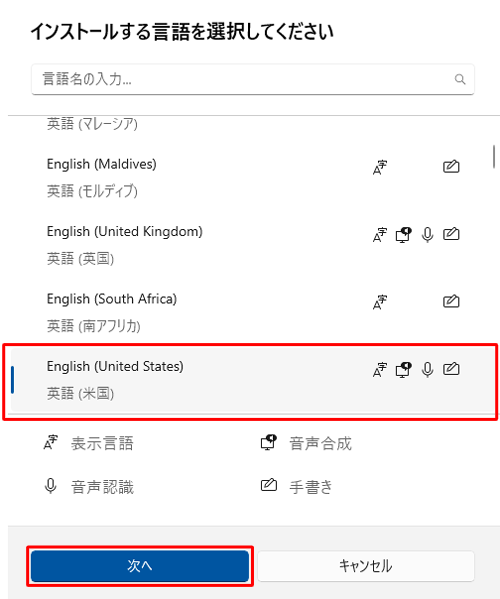The height and width of the screenshot is (599, 500).
Task: Click the language name search field
Action: pos(252,79)
